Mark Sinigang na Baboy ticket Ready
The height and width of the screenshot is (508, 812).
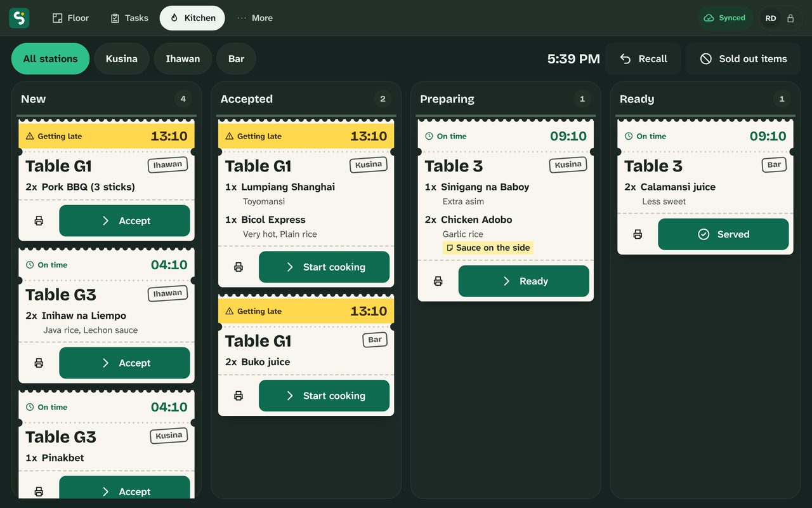point(524,281)
